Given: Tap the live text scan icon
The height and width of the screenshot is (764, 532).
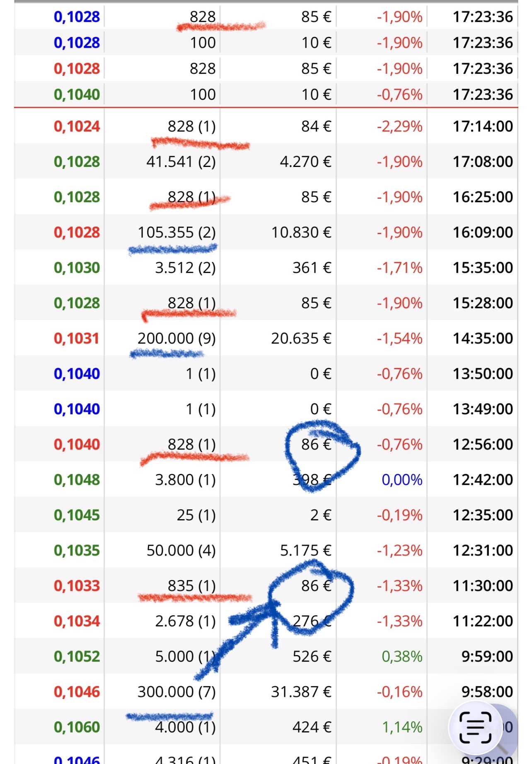Looking at the screenshot, I should pyautogui.click(x=475, y=727).
